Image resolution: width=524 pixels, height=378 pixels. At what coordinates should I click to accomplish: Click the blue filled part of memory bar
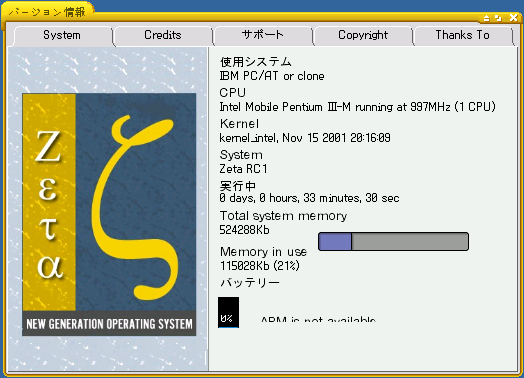(335, 241)
